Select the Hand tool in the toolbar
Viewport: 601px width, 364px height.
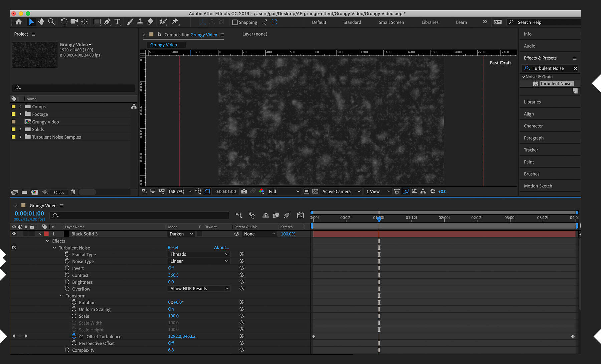pyautogui.click(x=41, y=22)
